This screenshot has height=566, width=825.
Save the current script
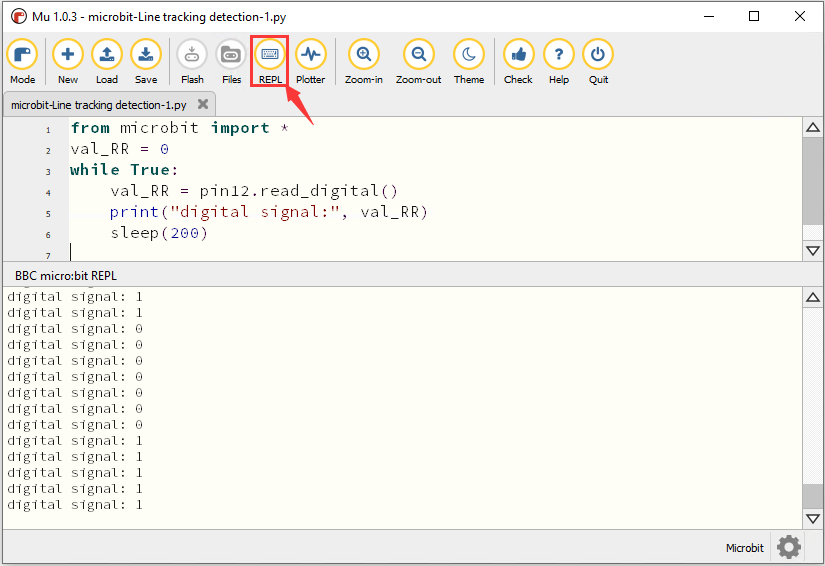click(146, 62)
